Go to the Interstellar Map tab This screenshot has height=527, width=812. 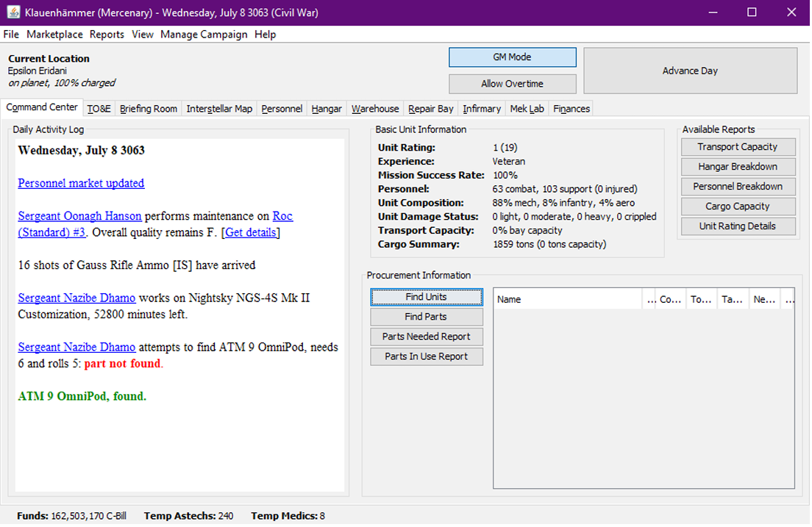coord(219,109)
